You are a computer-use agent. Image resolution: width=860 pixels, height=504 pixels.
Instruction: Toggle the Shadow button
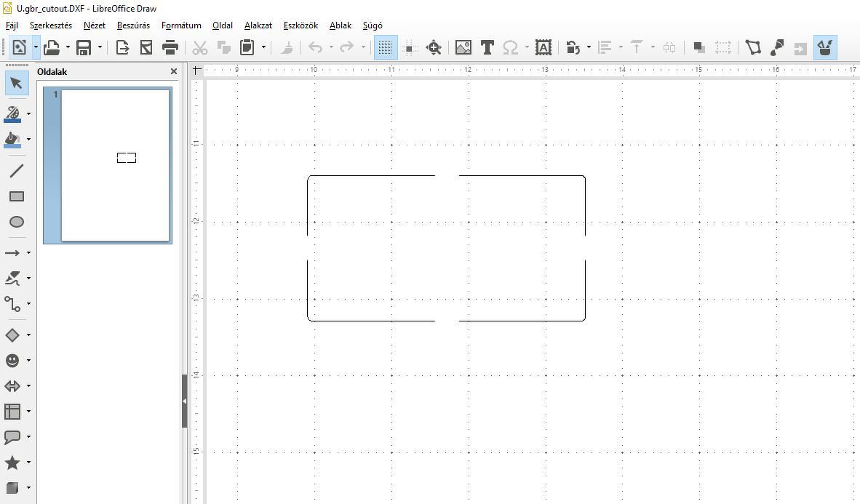coord(699,48)
